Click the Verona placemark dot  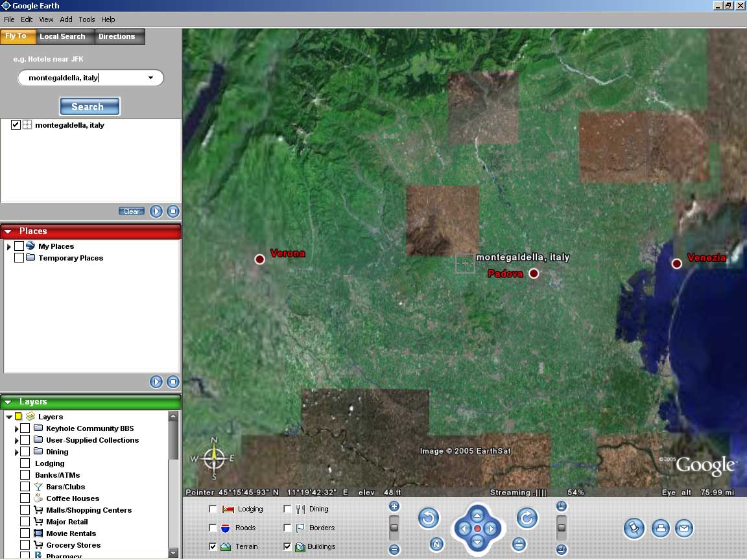[259, 259]
